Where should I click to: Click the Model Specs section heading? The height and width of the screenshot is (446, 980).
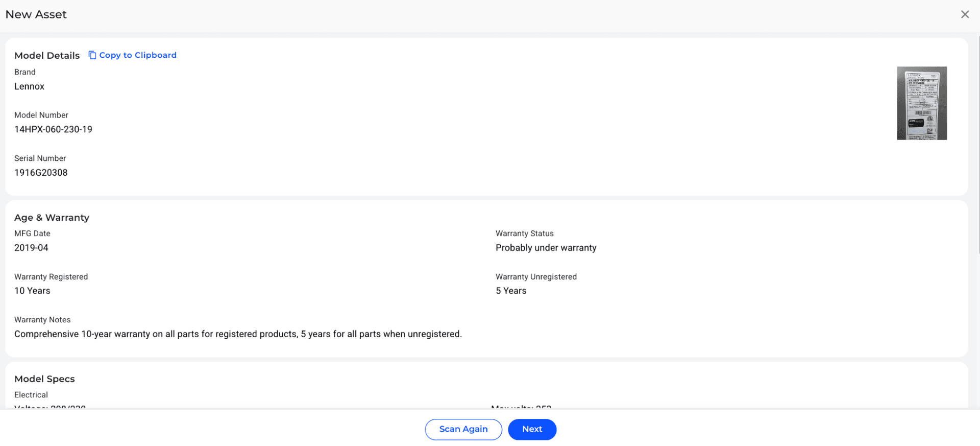tap(44, 379)
